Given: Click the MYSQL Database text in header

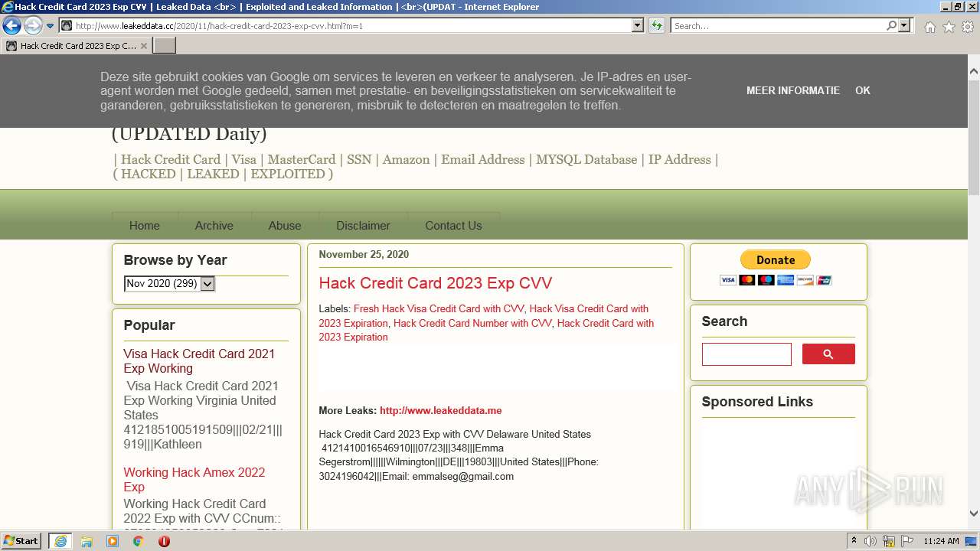Looking at the screenshot, I should point(586,159).
